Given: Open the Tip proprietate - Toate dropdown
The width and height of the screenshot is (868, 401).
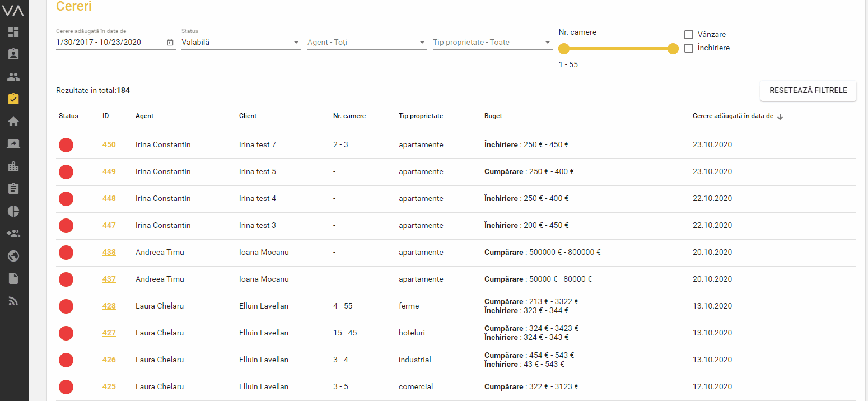Looking at the screenshot, I should pos(492,43).
